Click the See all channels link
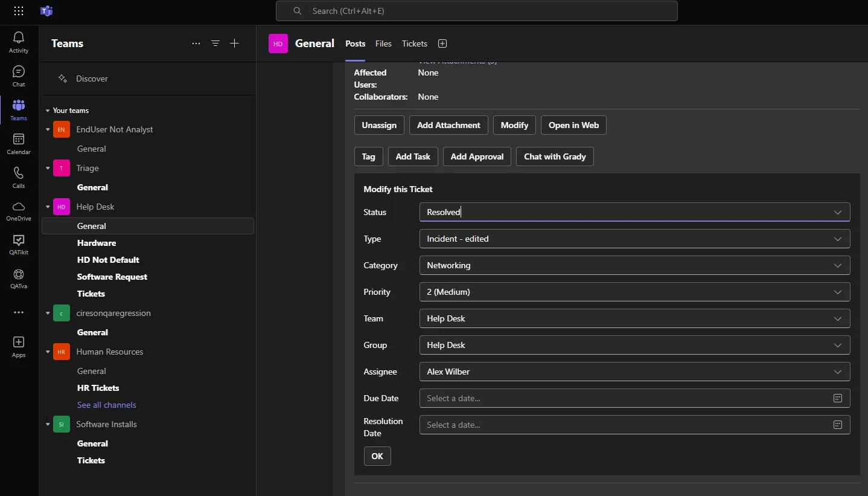Viewport: 868px width, 496px height. (x=107, y=405)
